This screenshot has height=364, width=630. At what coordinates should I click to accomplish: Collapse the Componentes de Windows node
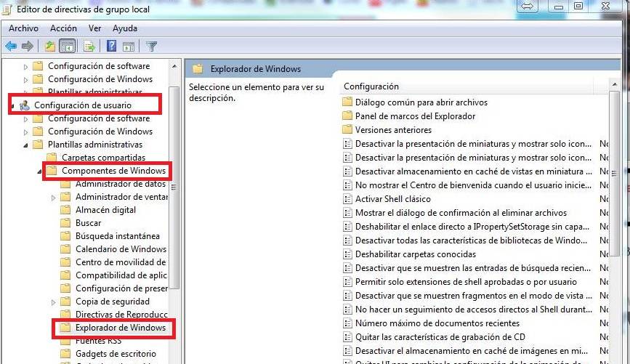point(40,171)
